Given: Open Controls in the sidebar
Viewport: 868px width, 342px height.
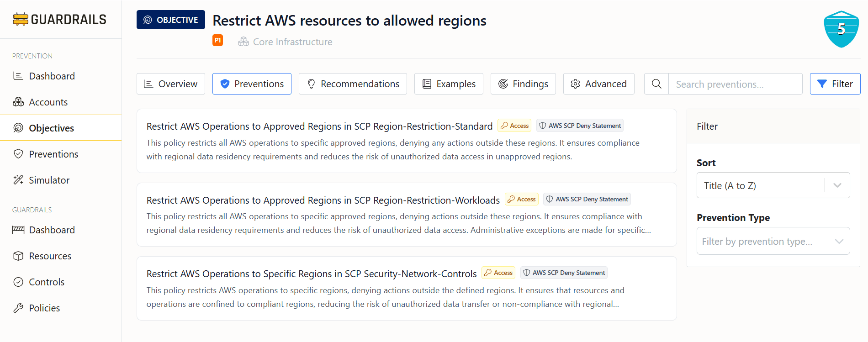Looking at the screenshot, I should click(47, 282).
